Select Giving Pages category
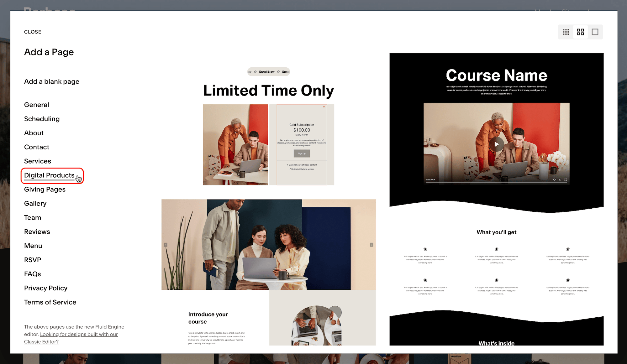The image size is (627, 364). [x=45, y=190]
